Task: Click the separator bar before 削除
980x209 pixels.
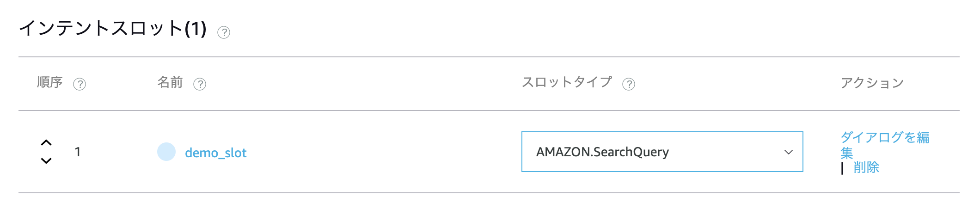Action: coord(842,168)
